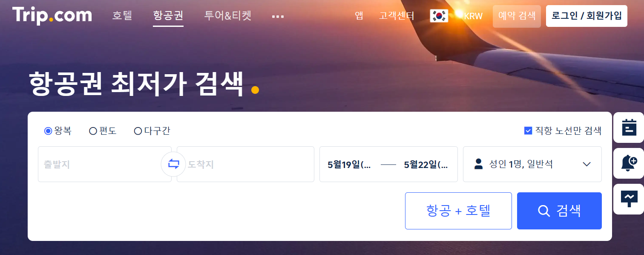Uncheck the 직항 노선만 검색 checkbox
The image size is (644, 255).
528,130
